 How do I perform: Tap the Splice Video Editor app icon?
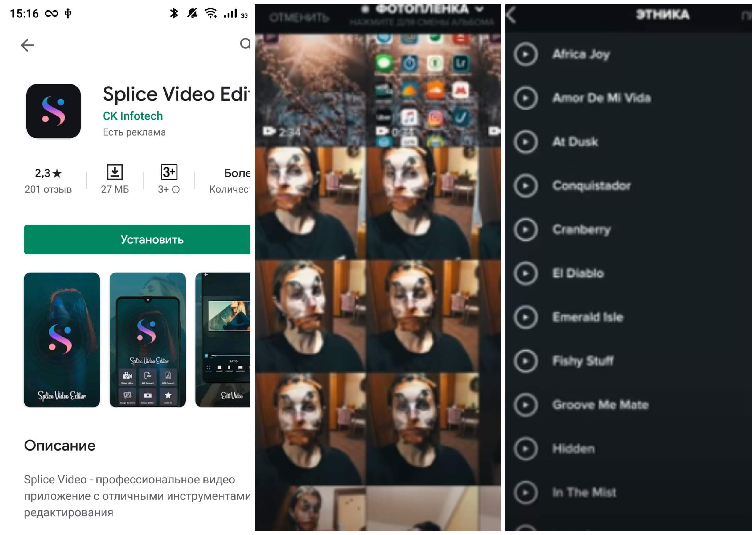(53, 111)
